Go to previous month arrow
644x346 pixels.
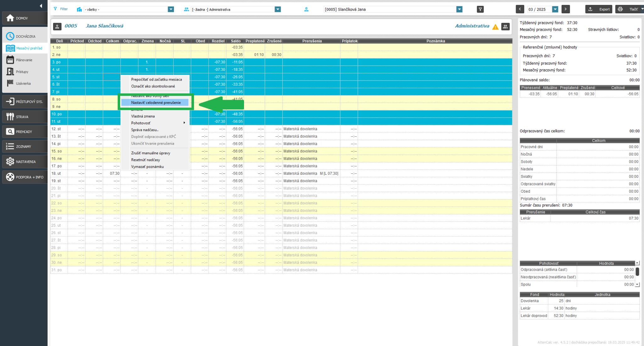pos(520,9)
